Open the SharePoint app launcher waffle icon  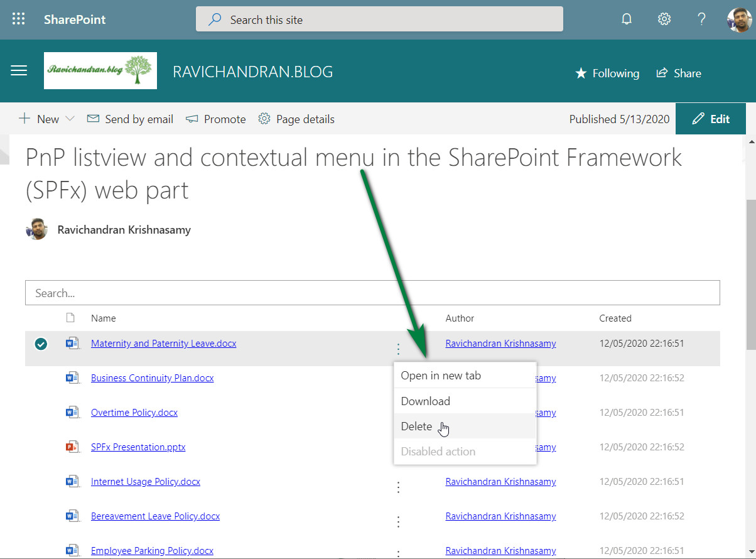(19, 19)
